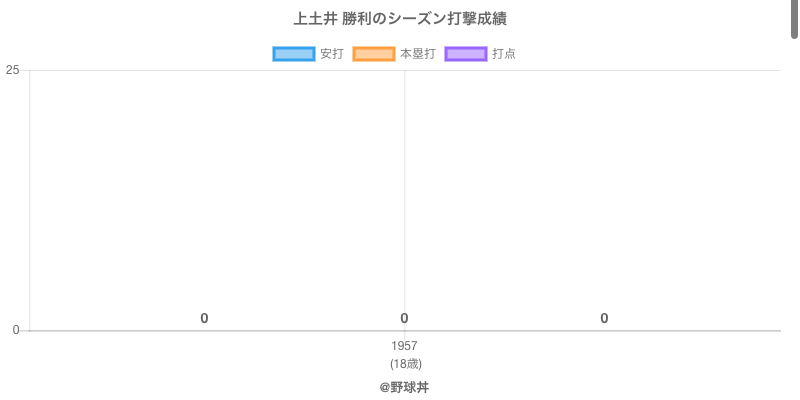Click the 0 y-axis tick label
Image resolution: width=800 pixels, height=400 pixels.
pos(15,330)
